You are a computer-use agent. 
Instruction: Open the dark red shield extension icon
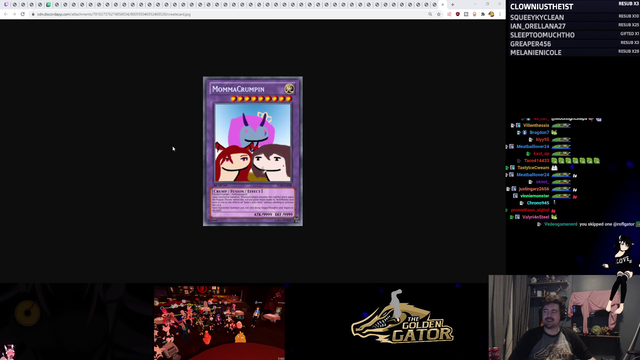[458, 14]
